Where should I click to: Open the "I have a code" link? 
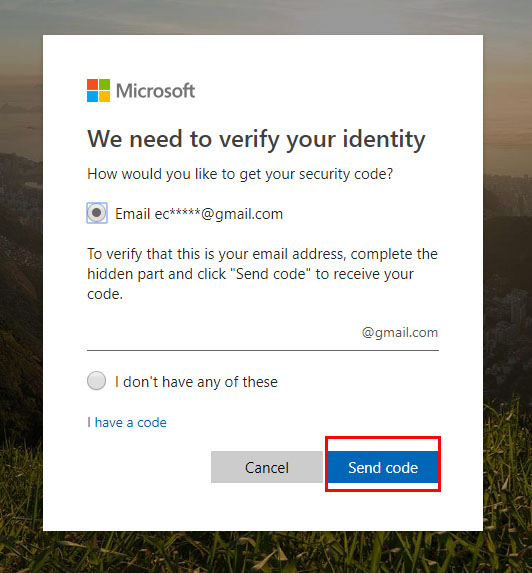pos(127,422)
